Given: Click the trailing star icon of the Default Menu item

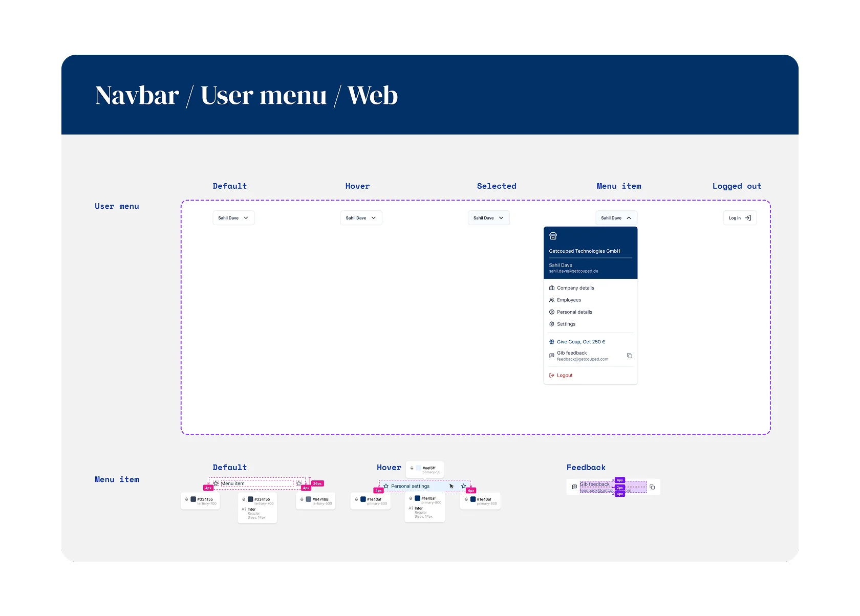Looking at the screenshot, I should [299, 483].
